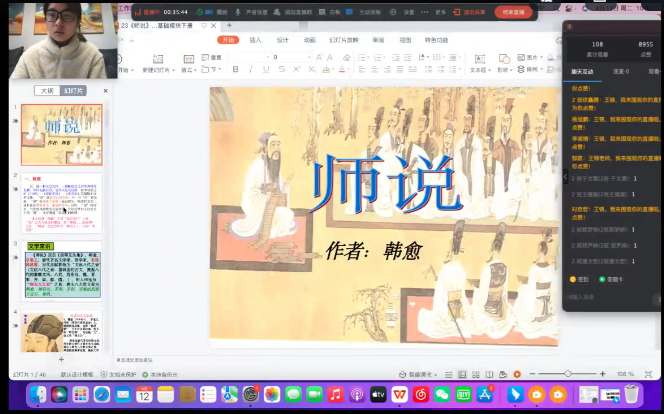
Task: Align text left in the ribbon
Action: [362, 69]
